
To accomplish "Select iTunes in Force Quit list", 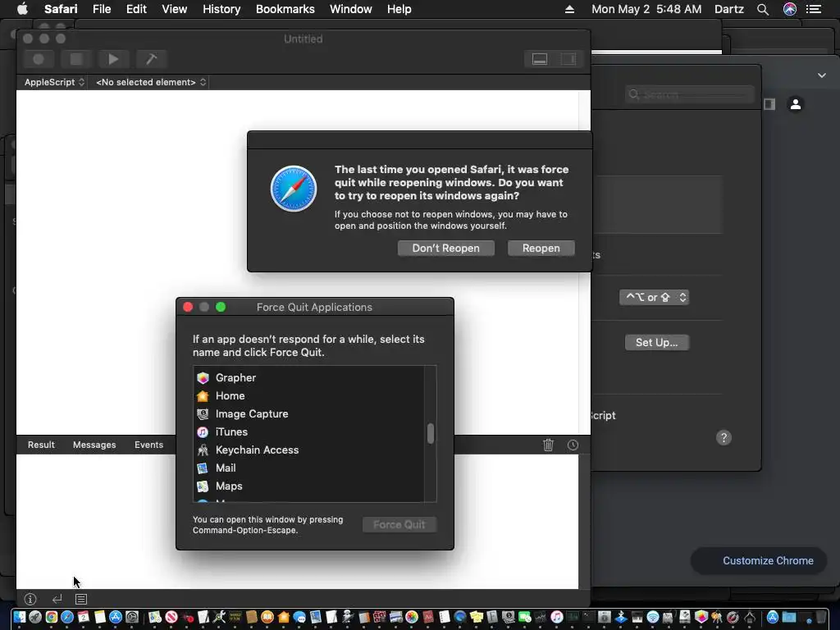I will tap(309, 431).
